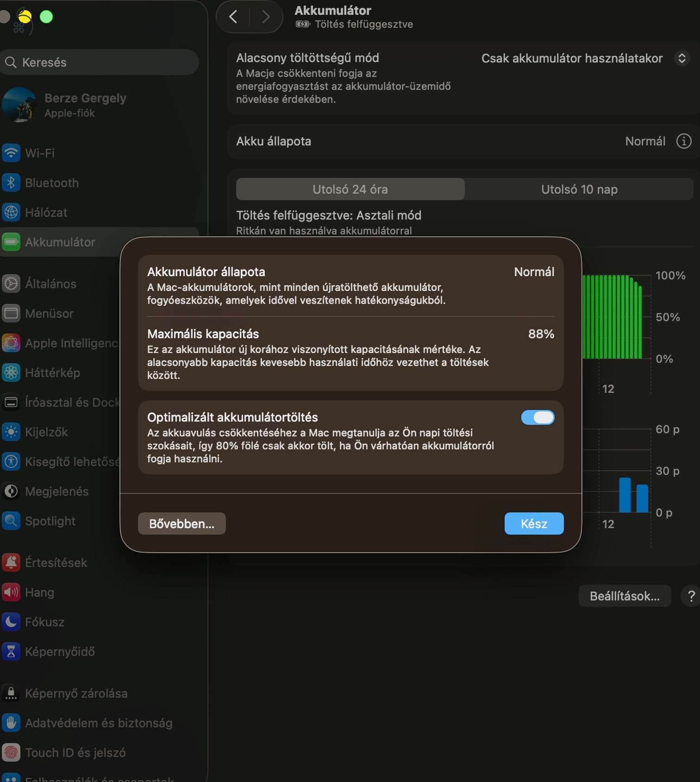Go forward with the right chevron

[x=266, y=17]
